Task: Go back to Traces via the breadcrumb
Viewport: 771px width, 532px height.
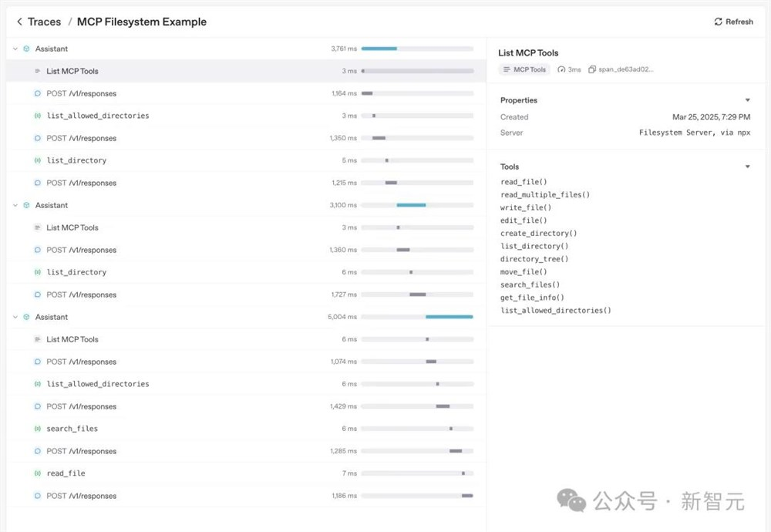Action: click(x=44, y=22)
